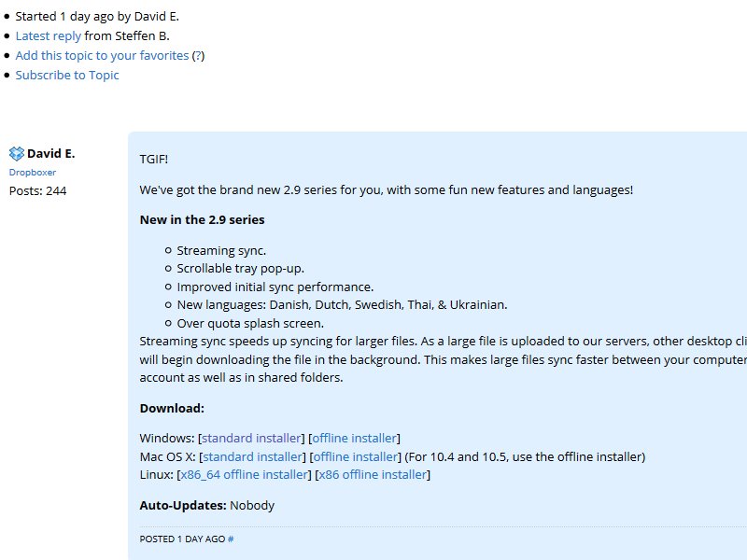The height and width of the screenshot is (560, 747).
Task: Click the 'Download:' heading
Action: click(172, 409)
